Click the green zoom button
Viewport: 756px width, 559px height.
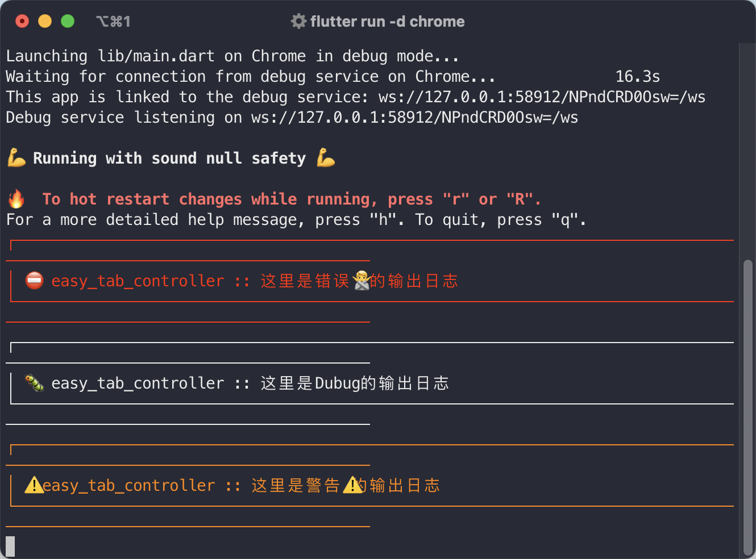[67, 20]
